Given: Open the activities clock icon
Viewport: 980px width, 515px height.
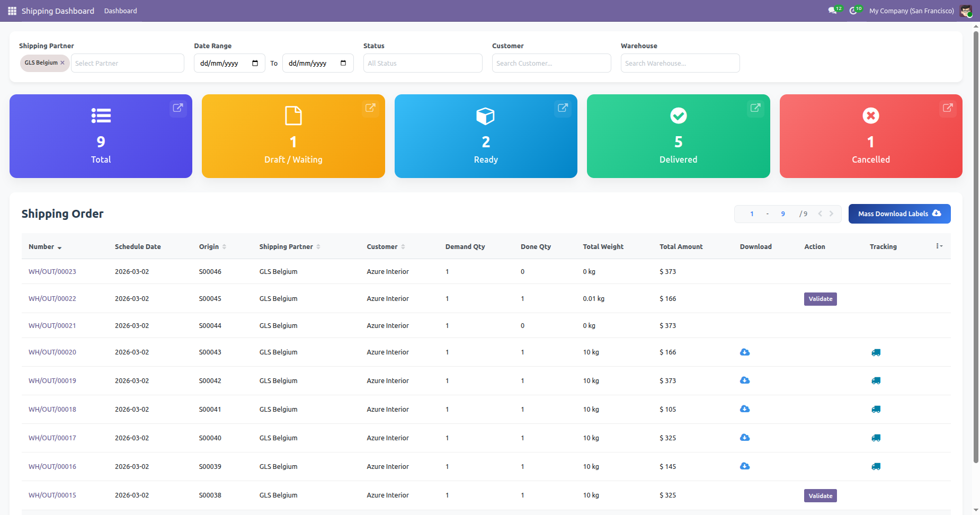Looking at the screenshot, I should click(x=853, y=11).
